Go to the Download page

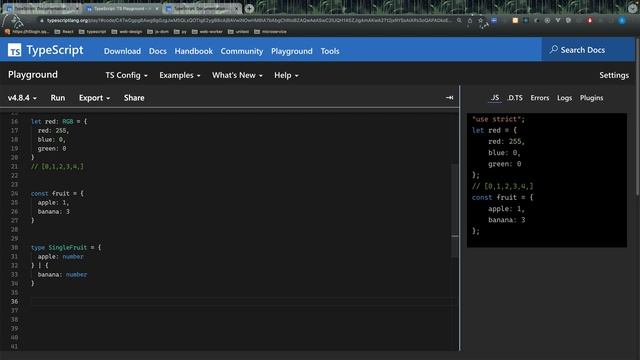point(122,51)
